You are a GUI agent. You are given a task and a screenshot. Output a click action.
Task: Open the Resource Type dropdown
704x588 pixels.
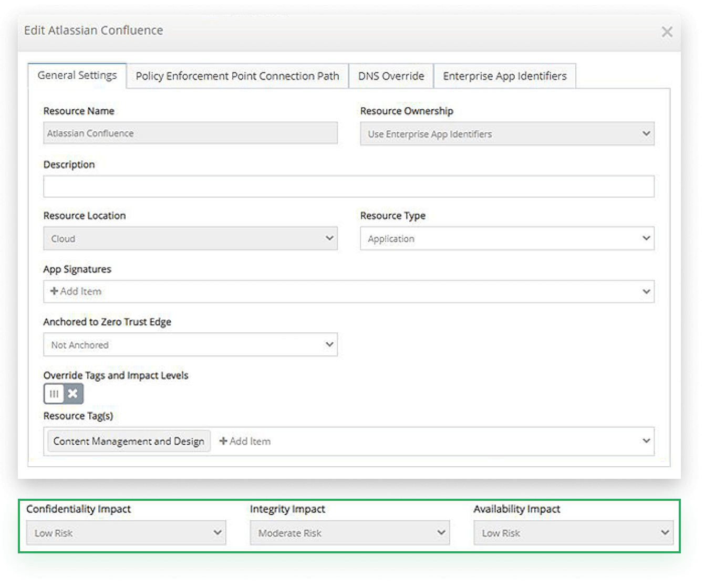pos(507,238)
